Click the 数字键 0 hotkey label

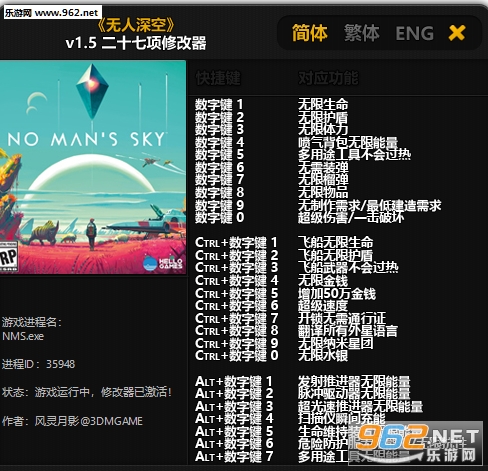220,217
